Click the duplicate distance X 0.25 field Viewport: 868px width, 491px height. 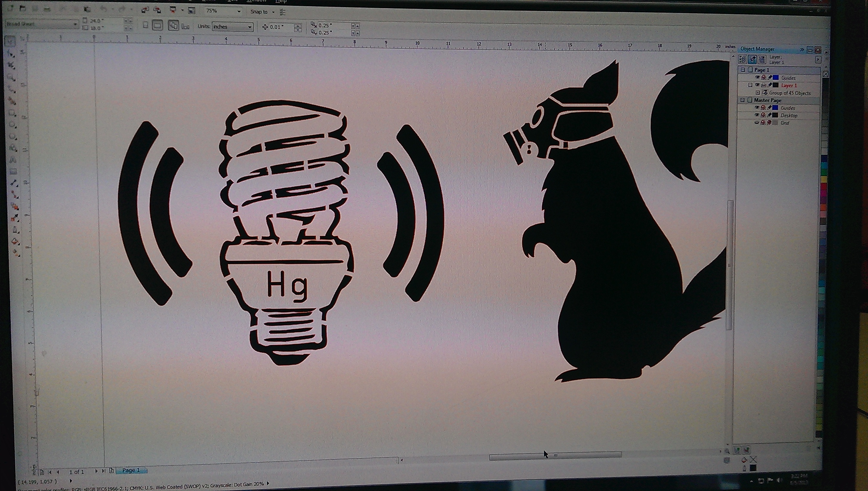pyautogui.click(x=334, y=25)
